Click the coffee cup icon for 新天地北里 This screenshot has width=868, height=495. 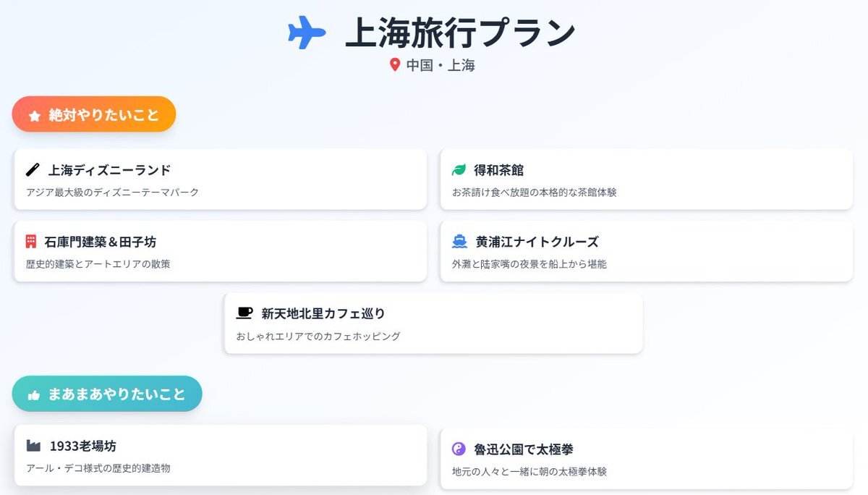click(x=244, y=313)
